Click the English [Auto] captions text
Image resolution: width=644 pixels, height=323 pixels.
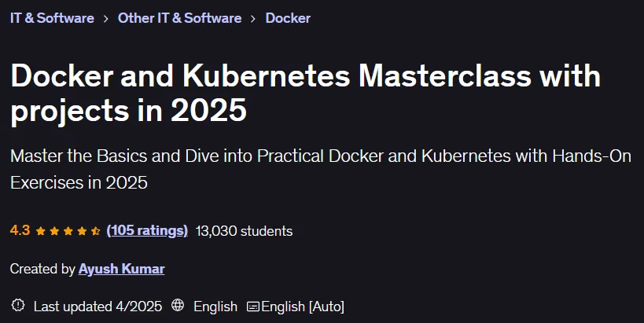303,306
